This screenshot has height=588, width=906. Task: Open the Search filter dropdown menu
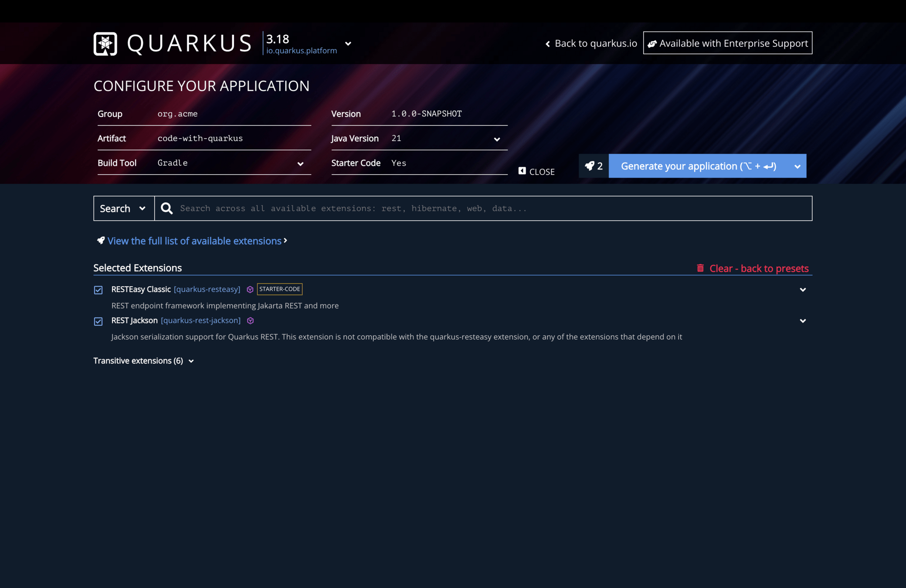(x=124, y=209)
